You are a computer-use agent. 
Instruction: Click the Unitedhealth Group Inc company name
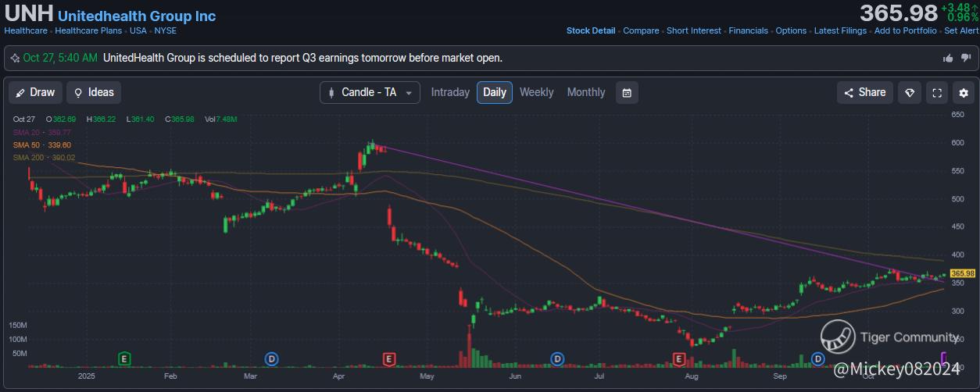pos(138,16)
